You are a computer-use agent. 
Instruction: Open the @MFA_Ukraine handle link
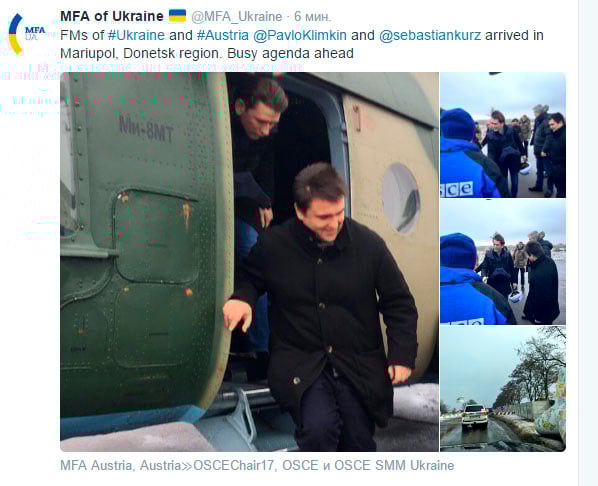[x=236, y=17]
